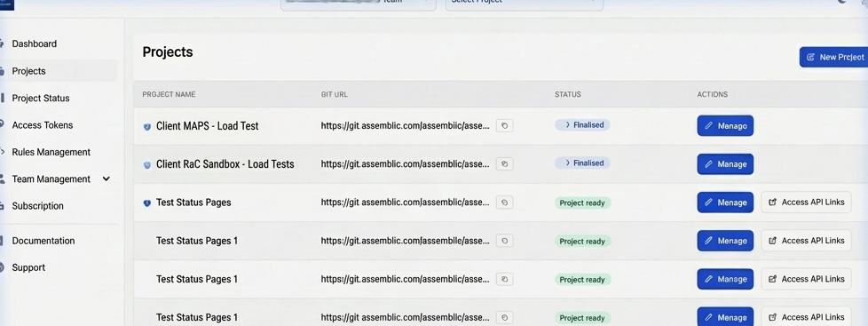Click Finalised badge of Client RaC Sandbox row

(x=582, y=163)
